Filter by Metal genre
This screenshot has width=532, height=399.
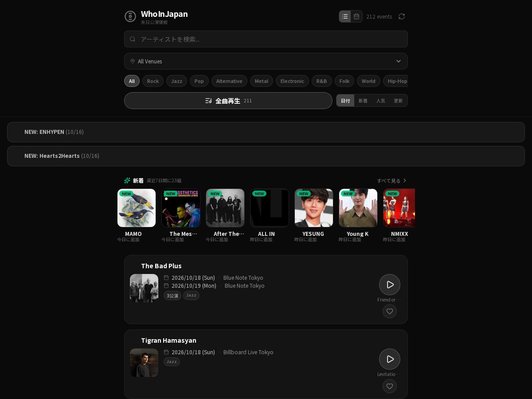pos(262,81)
